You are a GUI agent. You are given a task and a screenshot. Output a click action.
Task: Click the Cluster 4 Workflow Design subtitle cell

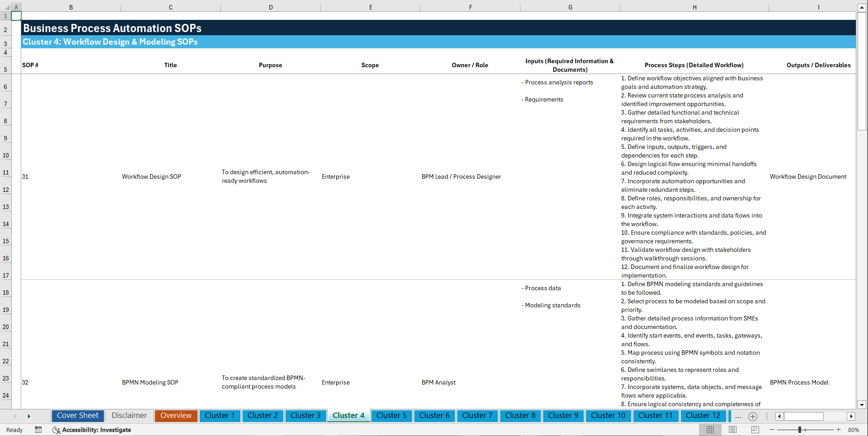[110, 42]
